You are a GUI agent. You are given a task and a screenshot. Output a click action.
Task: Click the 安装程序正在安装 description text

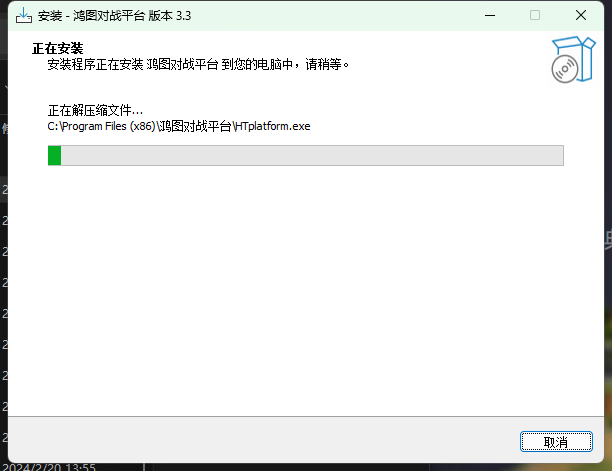pos(198,64)
